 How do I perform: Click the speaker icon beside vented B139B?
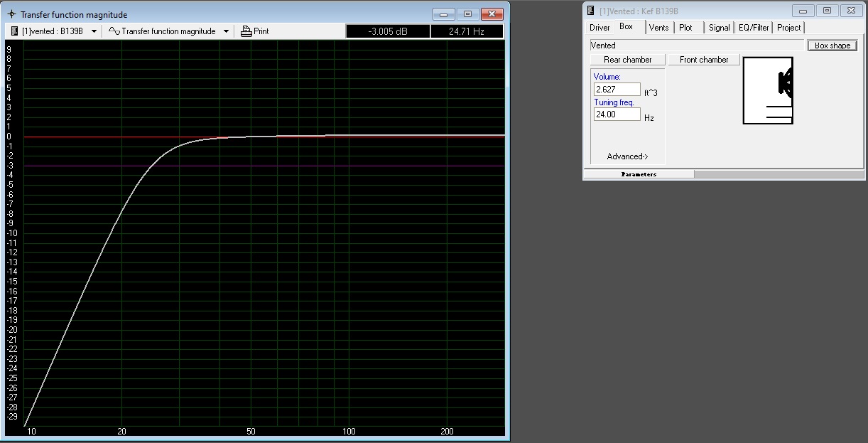point(14,31)
